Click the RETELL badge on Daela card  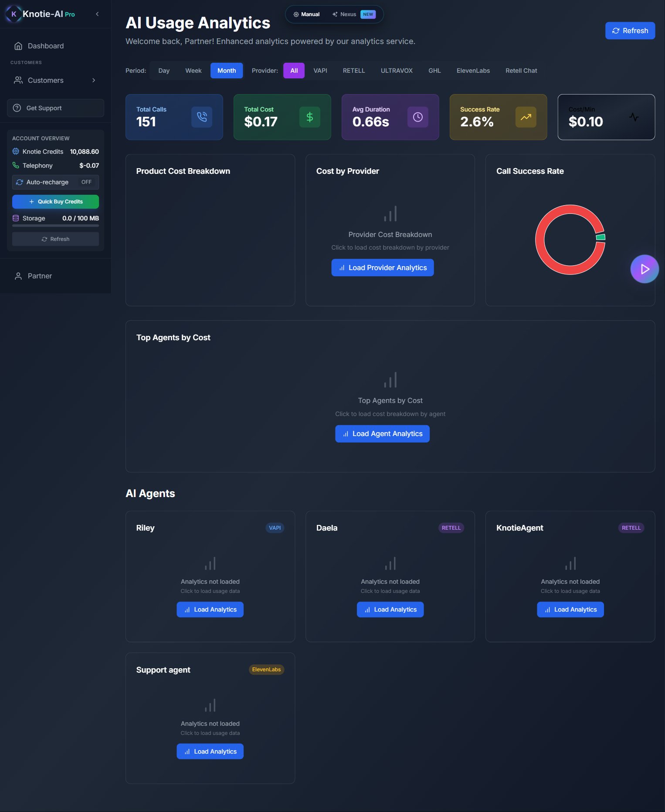coord(451,528)
